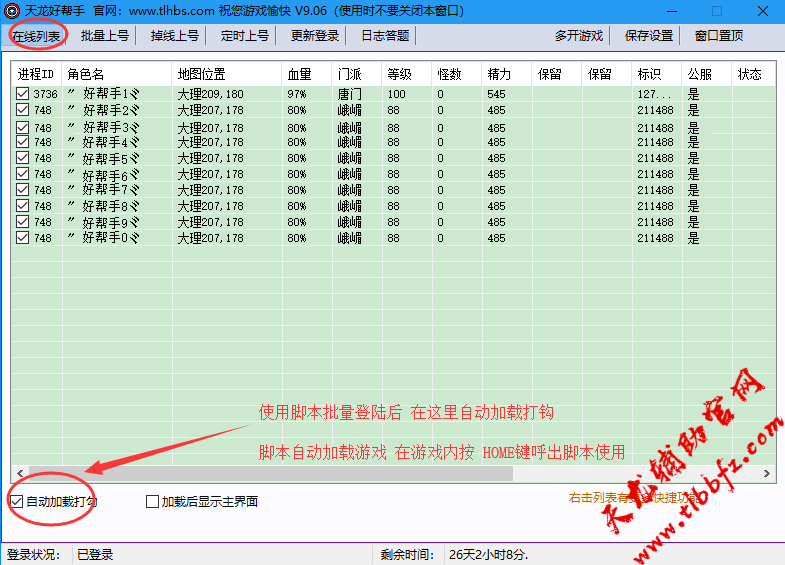Click the 血量 column header

pyautogui.click(x=299, y=74)
